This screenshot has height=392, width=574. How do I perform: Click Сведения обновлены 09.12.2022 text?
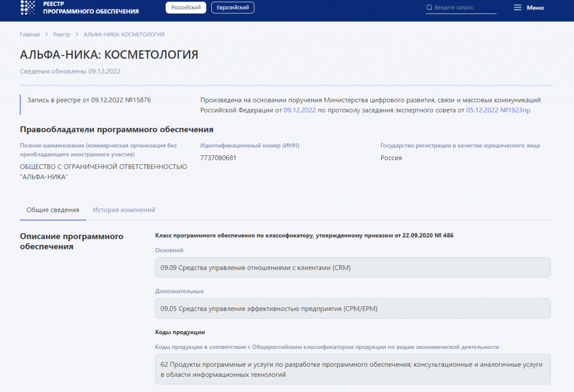tap(70, 71)
